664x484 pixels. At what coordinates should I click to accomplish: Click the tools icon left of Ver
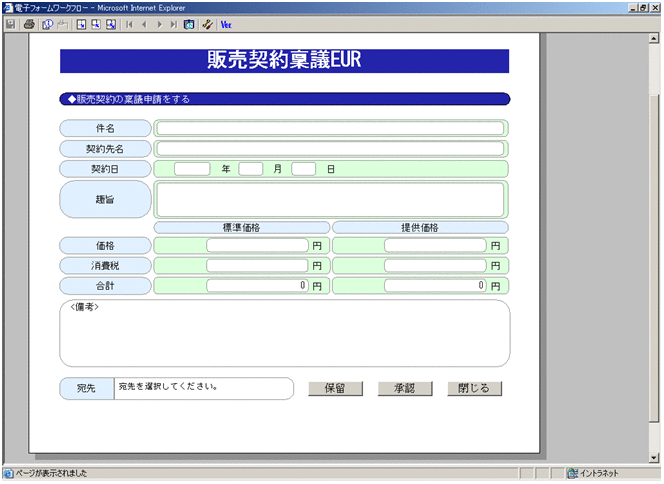(x=207, y=23)
